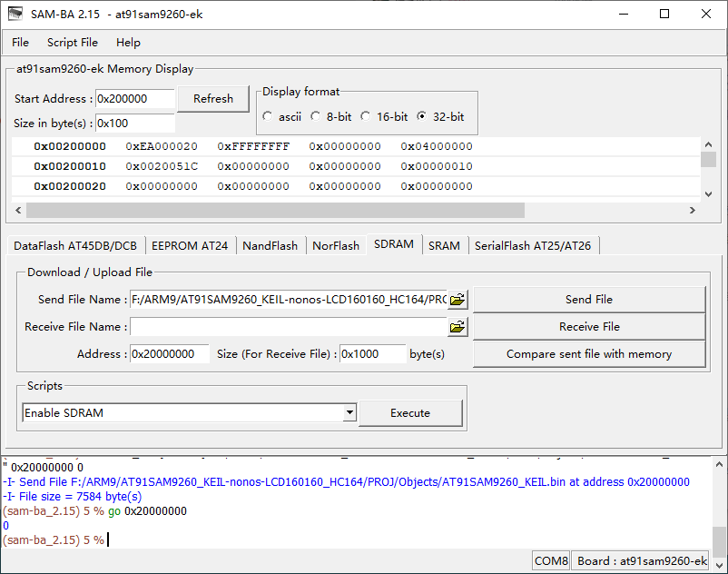The height and width of the screenshot is (574, 728).
Task: Click the SAM-BA application icon in title bar
Action: (15, 14)
